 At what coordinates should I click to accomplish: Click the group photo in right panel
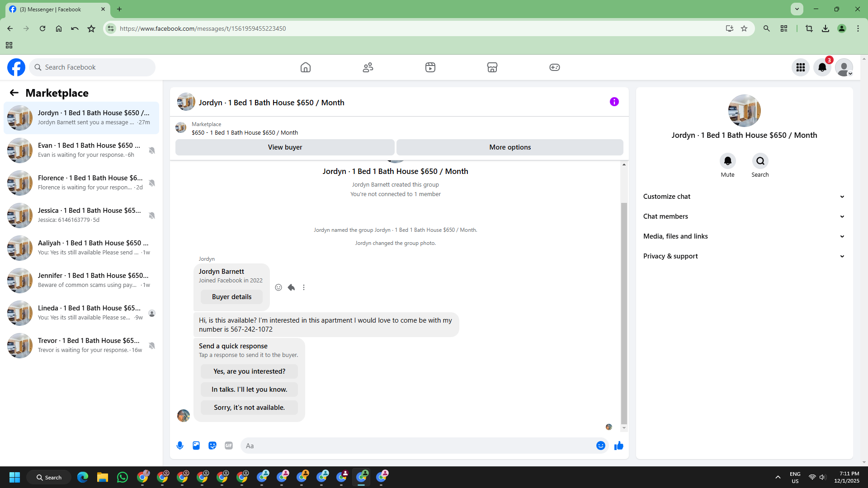[744, 111]
